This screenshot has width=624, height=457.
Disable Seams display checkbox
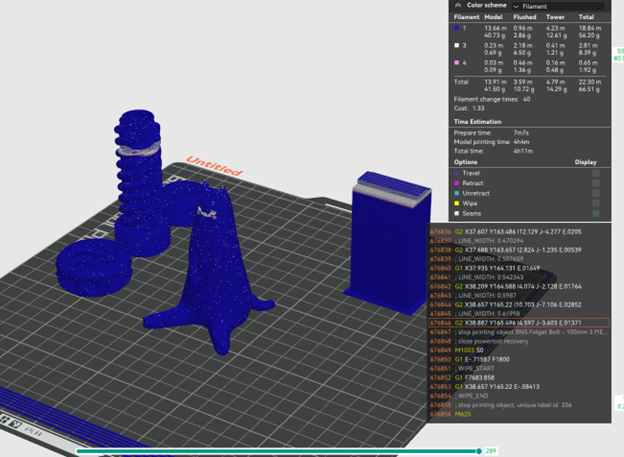[596, 213]
